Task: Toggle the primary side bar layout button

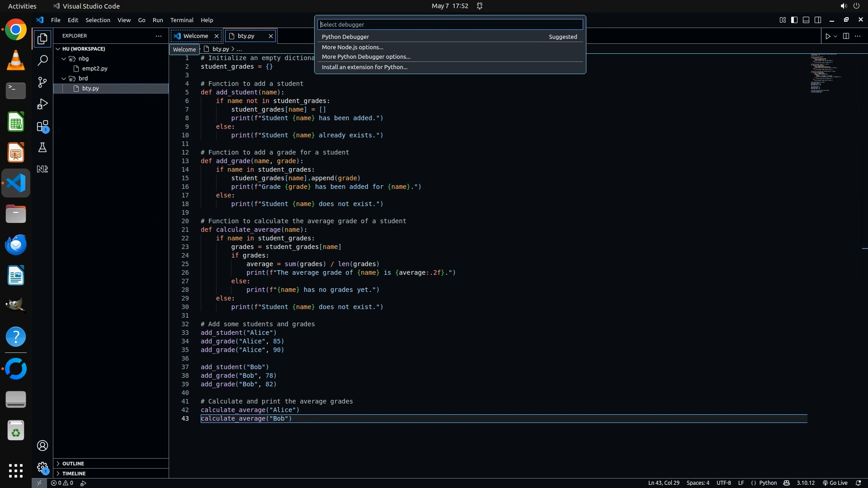Action: pos(794,20)
